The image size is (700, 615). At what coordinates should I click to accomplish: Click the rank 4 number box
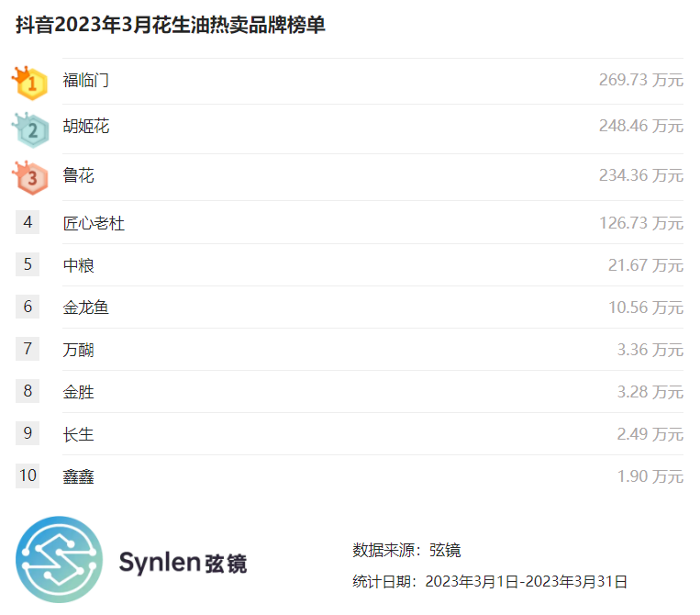pyautogui.click(x=28, y=222)
